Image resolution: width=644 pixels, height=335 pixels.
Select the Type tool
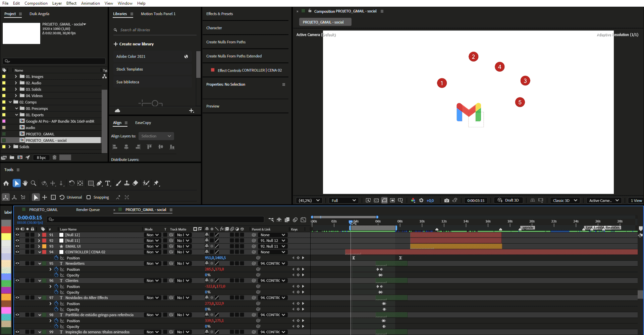point(108,183)
